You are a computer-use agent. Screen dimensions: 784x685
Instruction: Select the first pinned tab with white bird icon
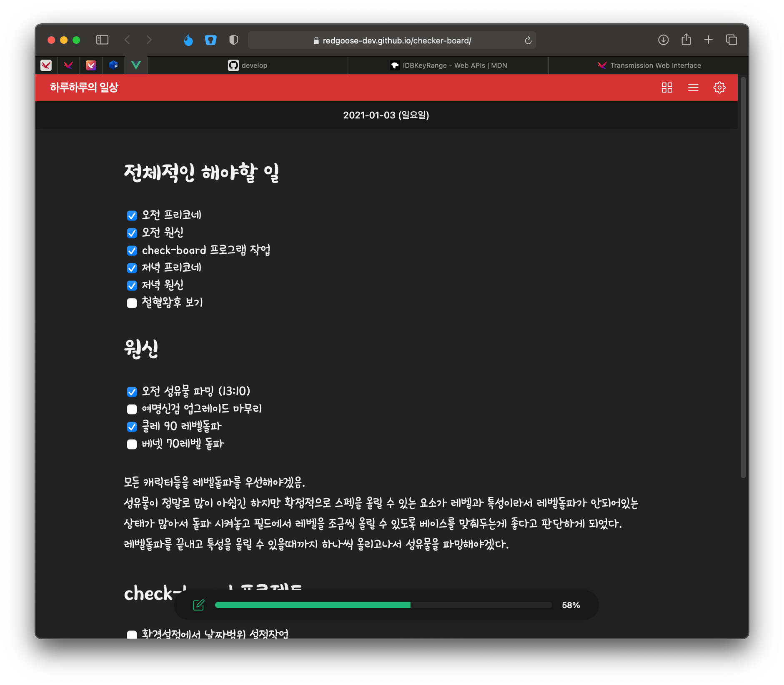[x=46, y=65]
